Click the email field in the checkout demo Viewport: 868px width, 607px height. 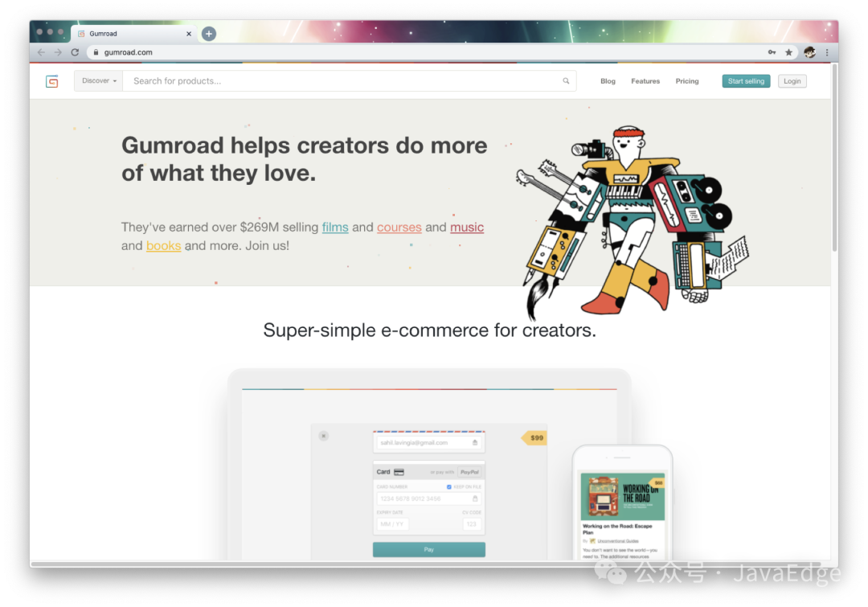coord(429,442)
